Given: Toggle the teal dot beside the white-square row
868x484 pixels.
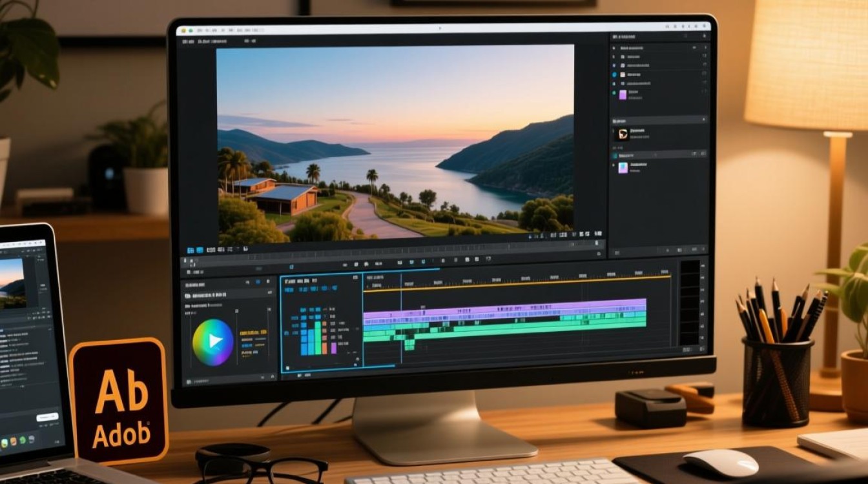Looking at the screenshot, I should (614, 75).
